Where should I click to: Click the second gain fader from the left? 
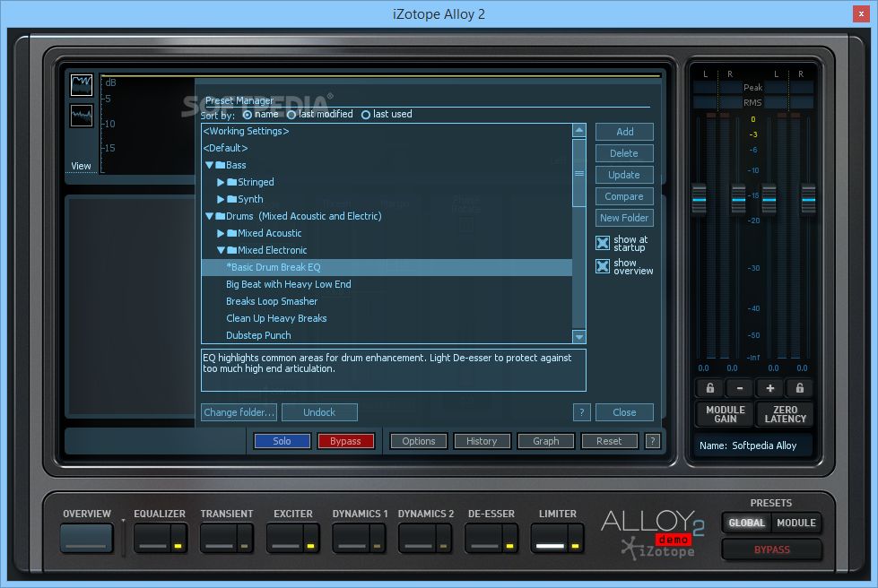739,199
